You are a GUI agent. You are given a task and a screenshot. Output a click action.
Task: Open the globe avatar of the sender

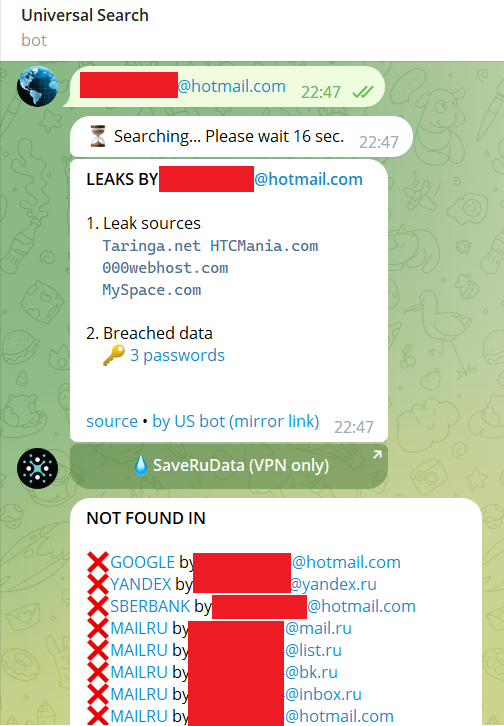[x=37, y=87]
